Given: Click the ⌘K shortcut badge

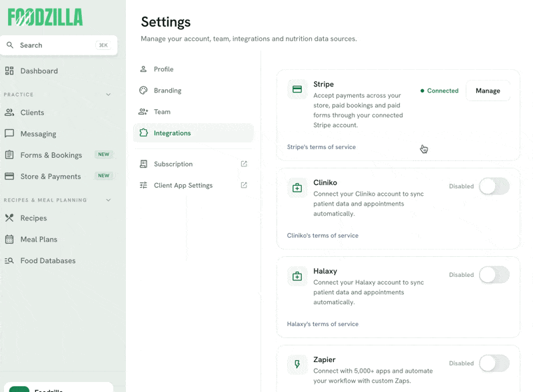Looking at the screenshot, I should 103,45.
